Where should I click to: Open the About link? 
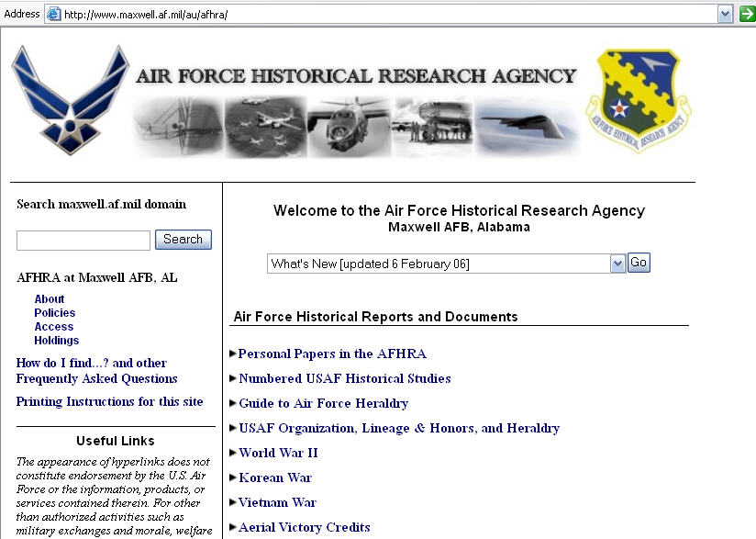[x=50, y=298]
